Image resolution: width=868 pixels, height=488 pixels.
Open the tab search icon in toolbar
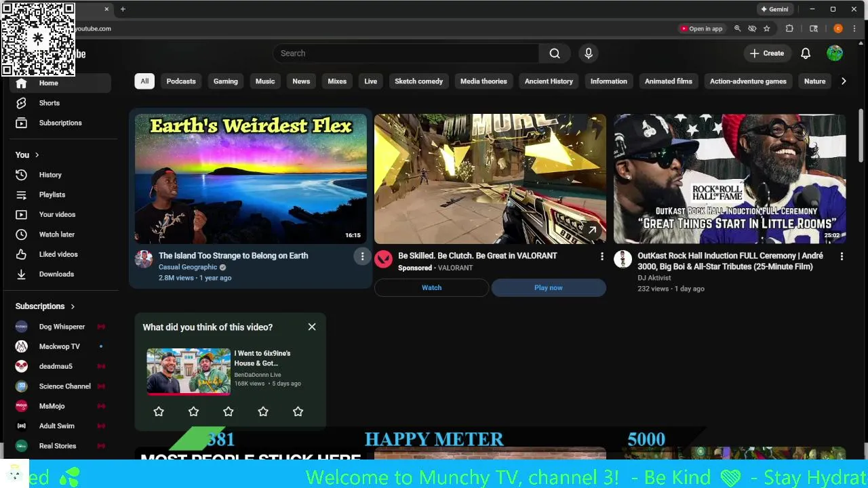[814, 28]
